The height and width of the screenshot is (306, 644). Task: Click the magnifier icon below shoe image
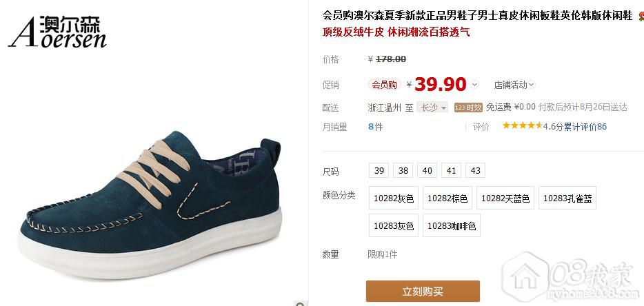tap(301, 303)
